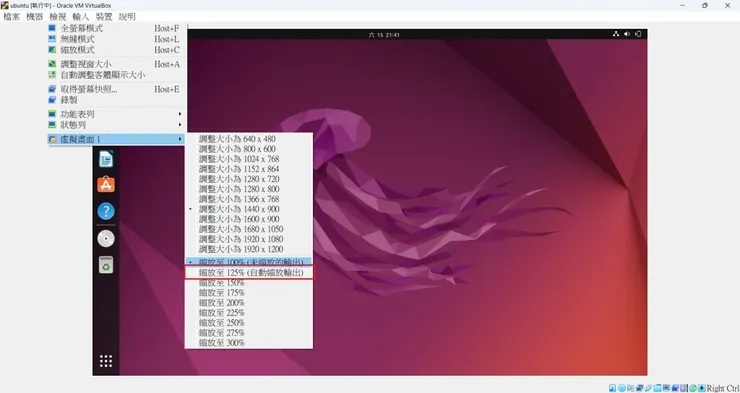Click network icon in Ubuntu top bar
The image size is (740, 393).
pos(615,34)
